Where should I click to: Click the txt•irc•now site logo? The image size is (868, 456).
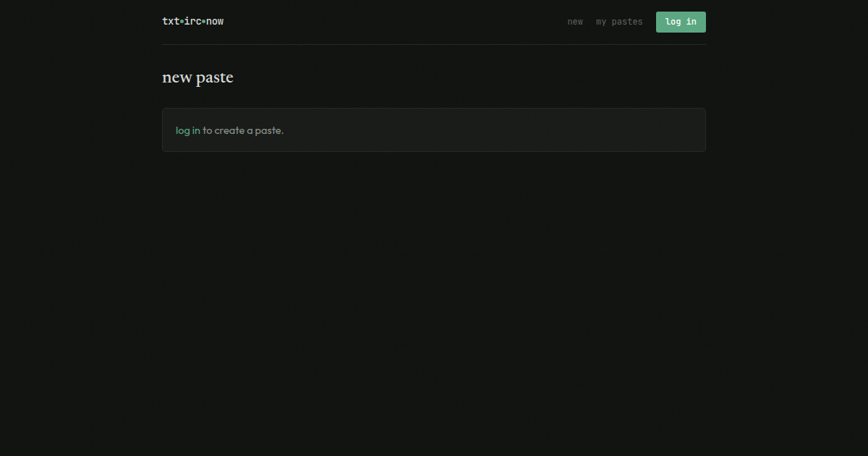(192, 22)
